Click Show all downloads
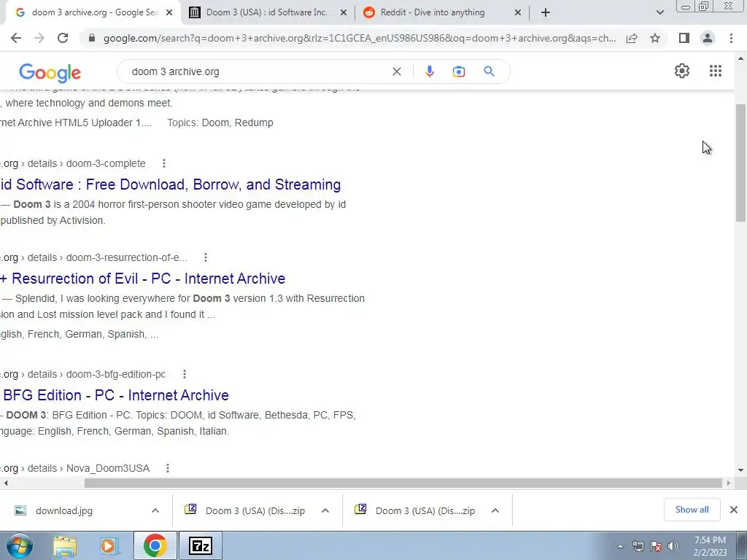747x560 pixels. (692, 510)
